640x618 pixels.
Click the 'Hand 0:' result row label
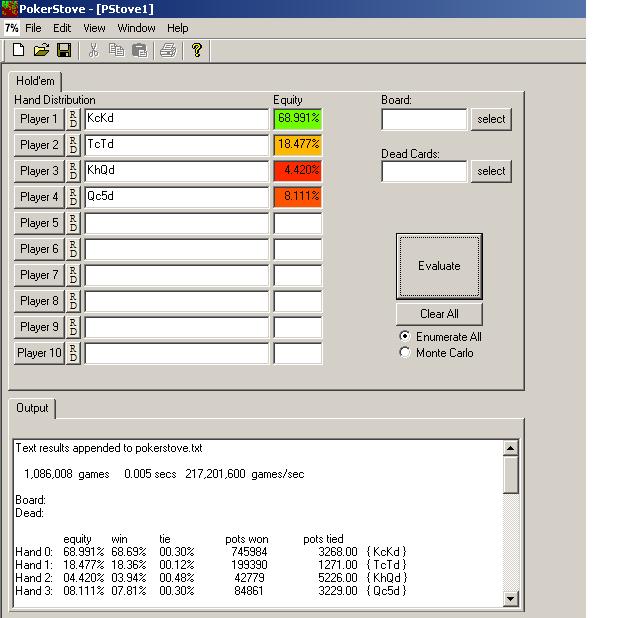pos(34,552)
